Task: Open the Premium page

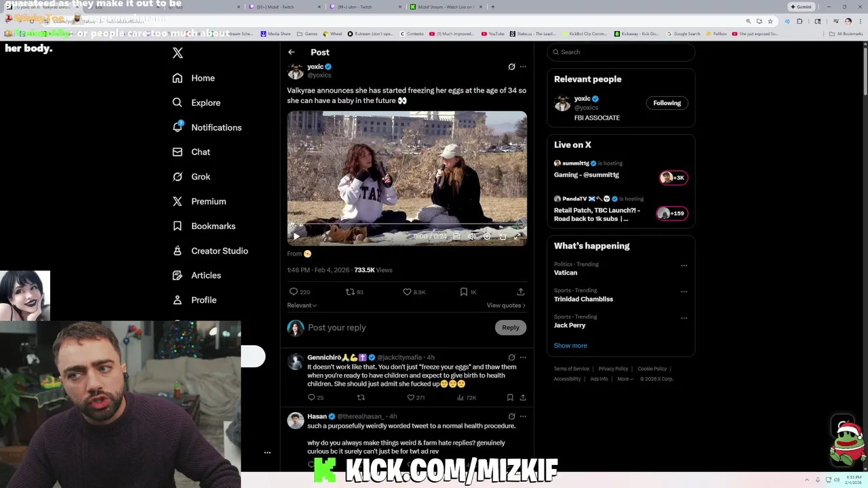Action: click(199, 201)
